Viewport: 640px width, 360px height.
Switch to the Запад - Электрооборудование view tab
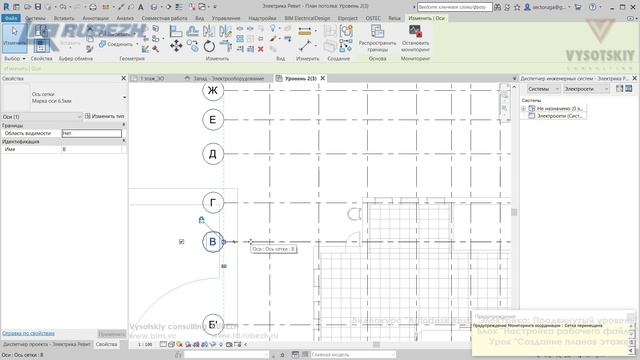tap(228, 78)
